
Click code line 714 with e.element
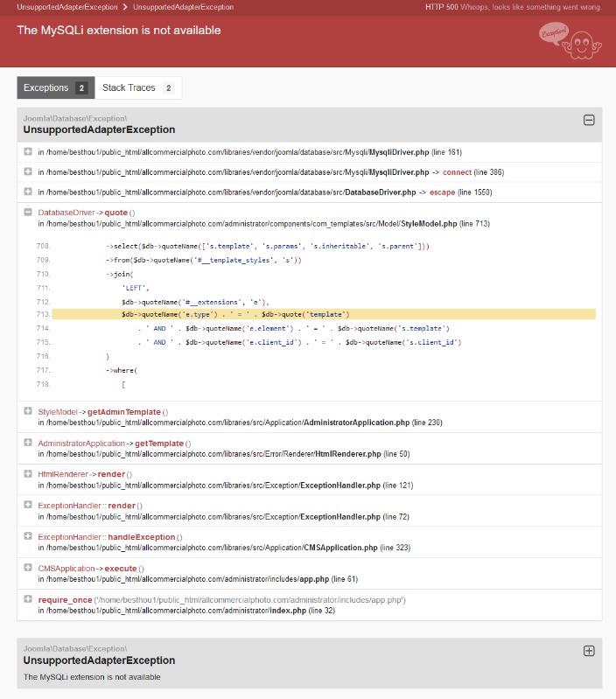coord(294,329)
